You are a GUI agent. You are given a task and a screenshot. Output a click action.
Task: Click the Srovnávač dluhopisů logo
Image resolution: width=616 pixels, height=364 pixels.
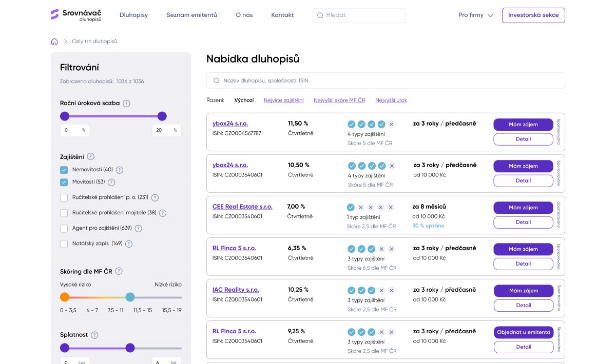(x=76, y=15)
